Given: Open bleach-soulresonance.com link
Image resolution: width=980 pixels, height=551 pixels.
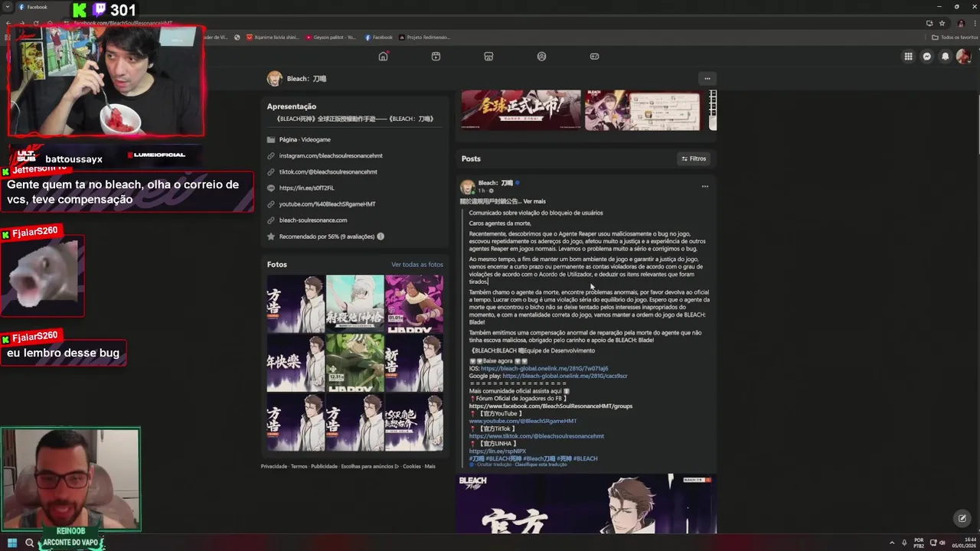Looking at the screenshot, I should (313, 220).
